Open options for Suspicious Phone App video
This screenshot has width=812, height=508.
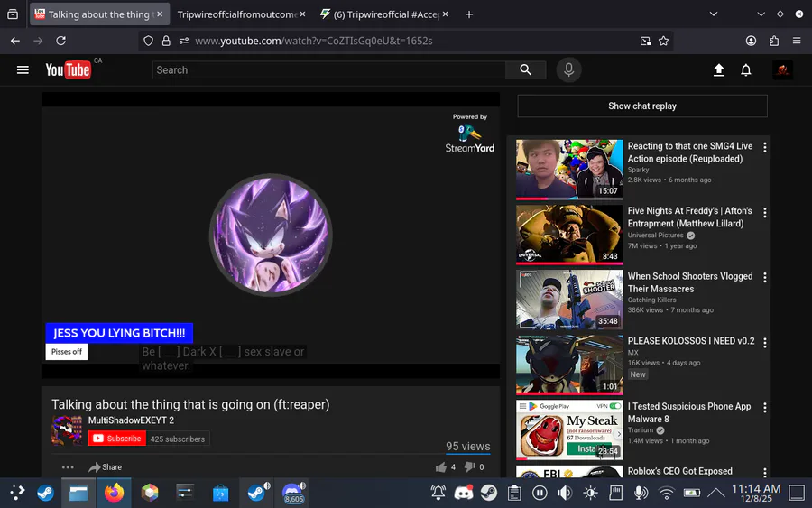coord(765,408)
